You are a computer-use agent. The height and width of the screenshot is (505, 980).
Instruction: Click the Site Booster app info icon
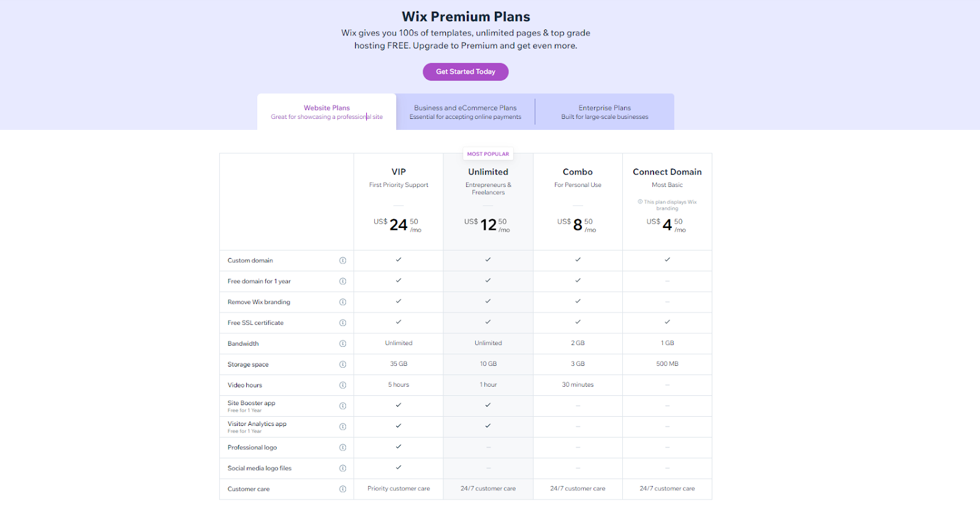tap(342, 405)
